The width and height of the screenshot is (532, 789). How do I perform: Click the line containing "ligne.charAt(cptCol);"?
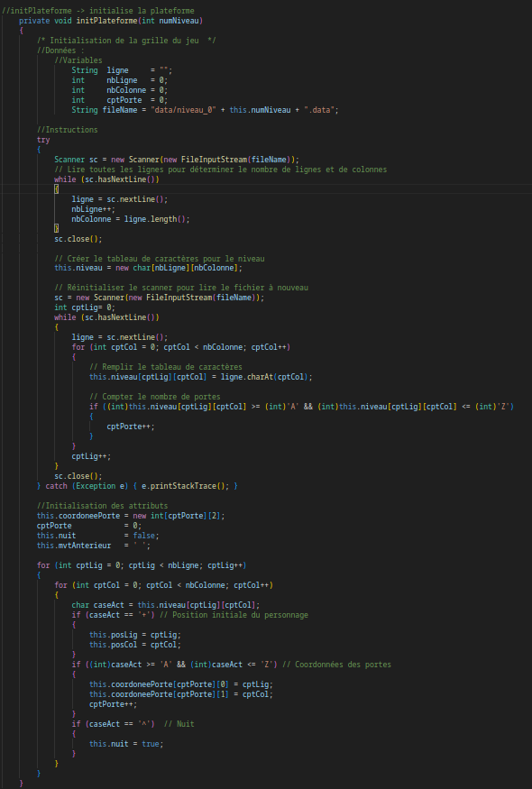click(x=201, y=376)
